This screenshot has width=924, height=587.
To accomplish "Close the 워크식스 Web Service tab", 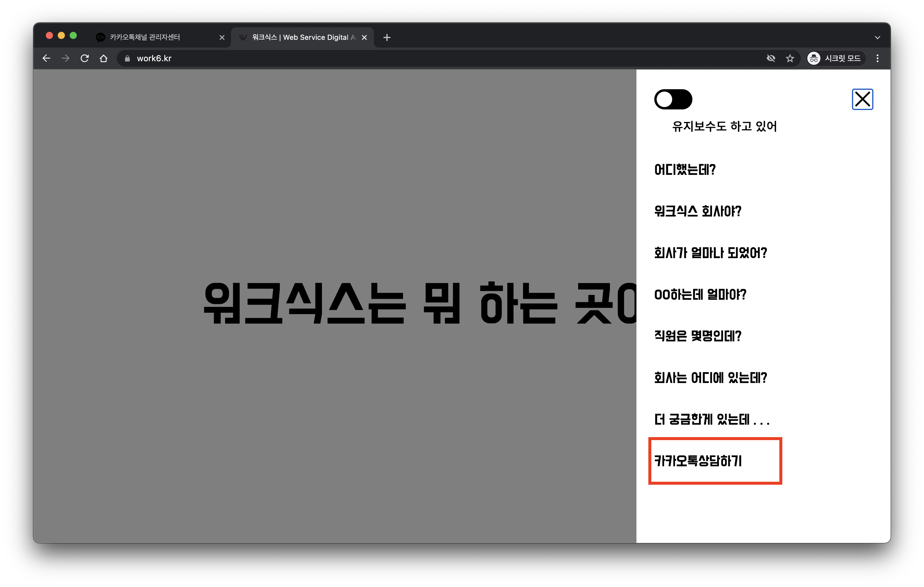I will coord(364,37).
